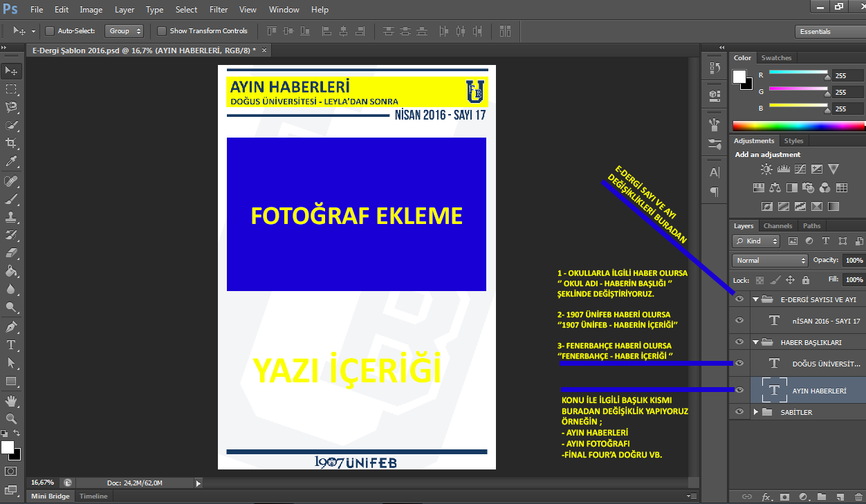Check Show Transform Controls option

tap(162, 31)
